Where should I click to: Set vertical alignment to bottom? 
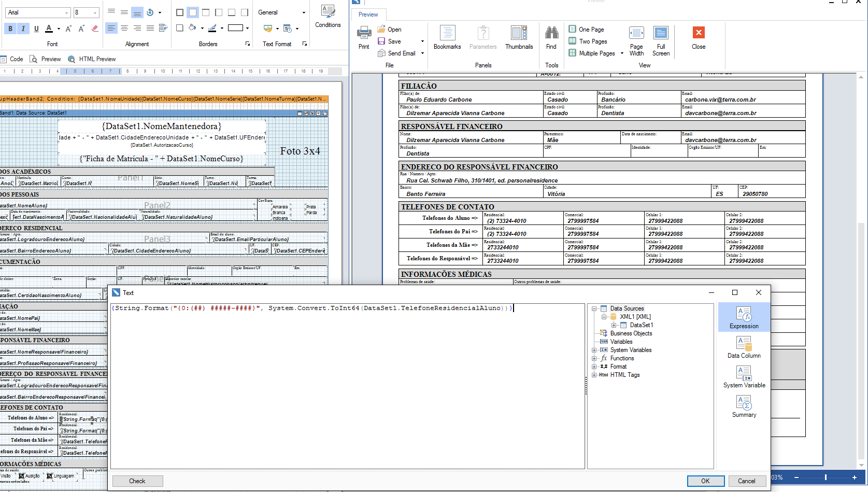click(x=137, y=12)
